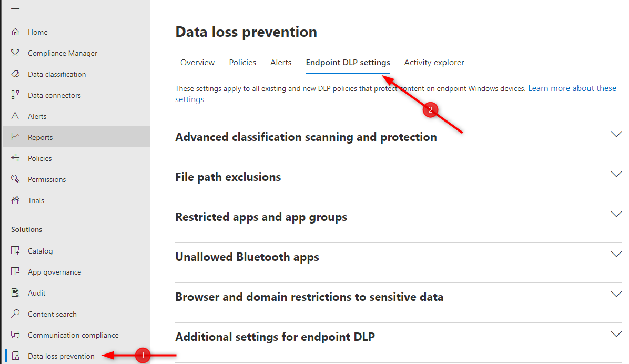
Task: Click the Content search magnifier icon
Action: coord(15,314)
